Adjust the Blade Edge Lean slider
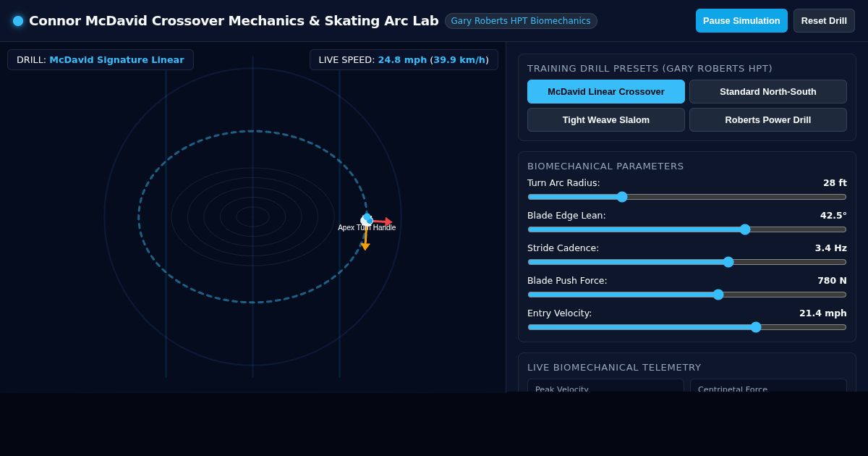 (687, 229)
